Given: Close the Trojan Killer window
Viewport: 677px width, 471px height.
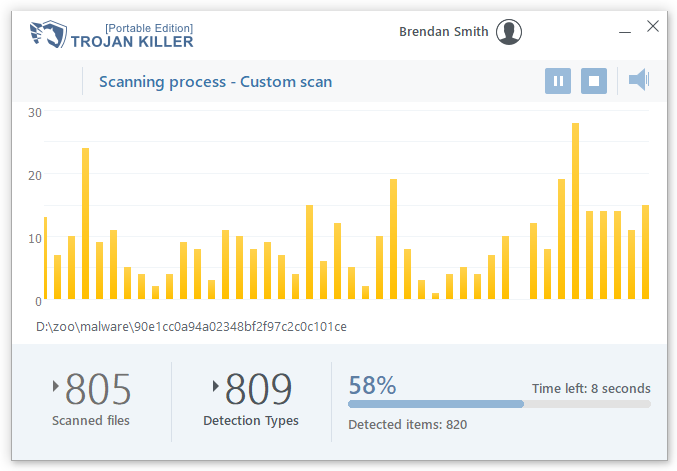Looking at the screenshot, I should [653, 26].
